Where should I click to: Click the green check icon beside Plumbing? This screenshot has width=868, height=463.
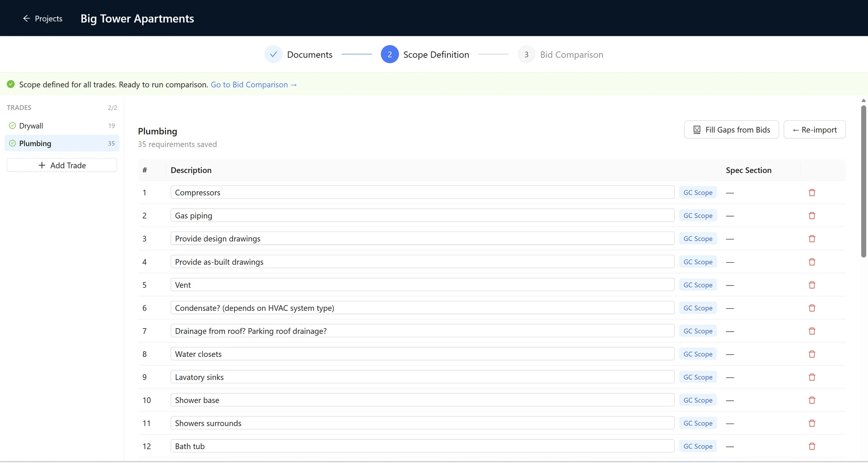pos(12,143)
